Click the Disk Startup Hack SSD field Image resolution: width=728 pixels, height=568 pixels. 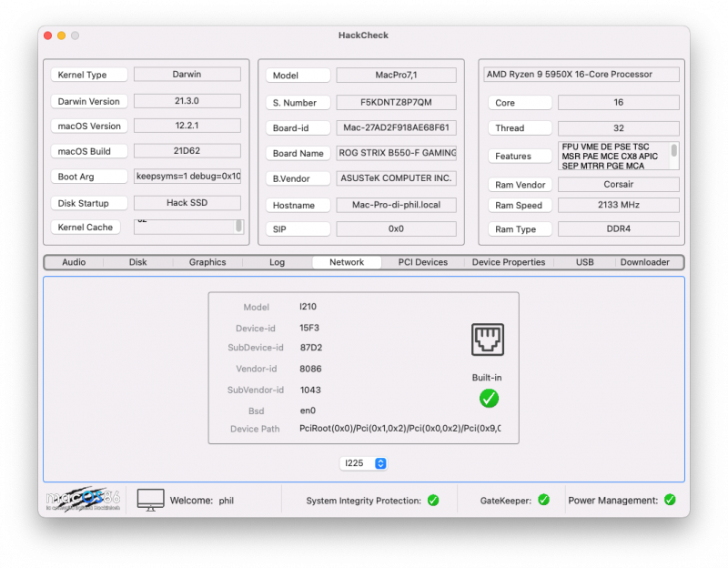[187, 202]
